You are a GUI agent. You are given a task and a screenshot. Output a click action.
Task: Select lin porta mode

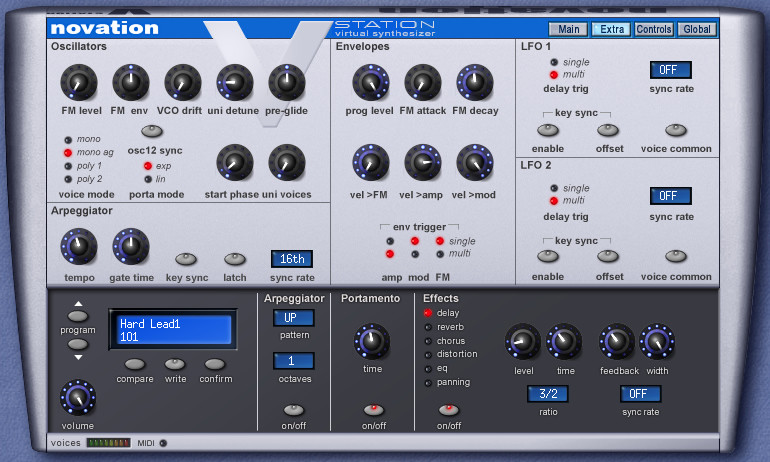pos(148,179)
